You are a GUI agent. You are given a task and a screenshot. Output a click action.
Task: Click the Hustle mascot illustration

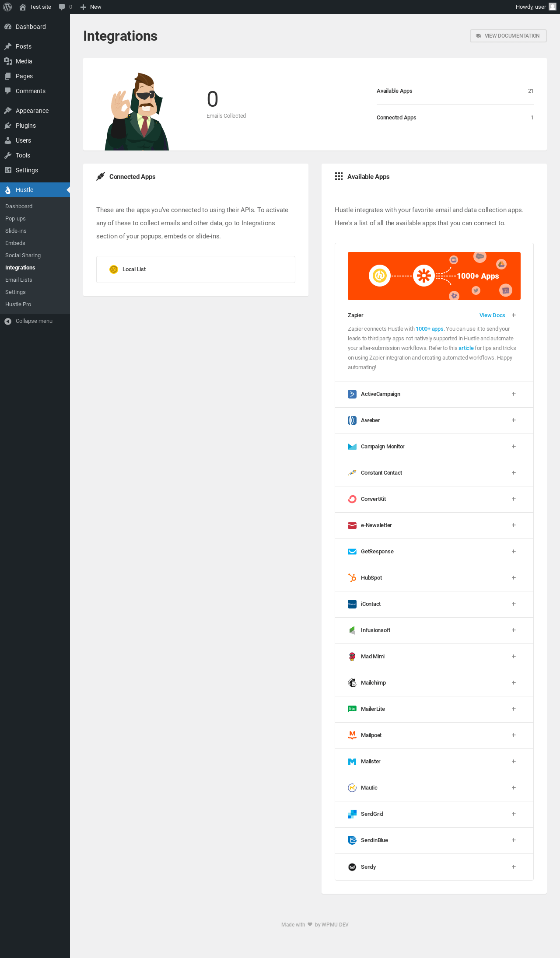[x=136, y=112]
